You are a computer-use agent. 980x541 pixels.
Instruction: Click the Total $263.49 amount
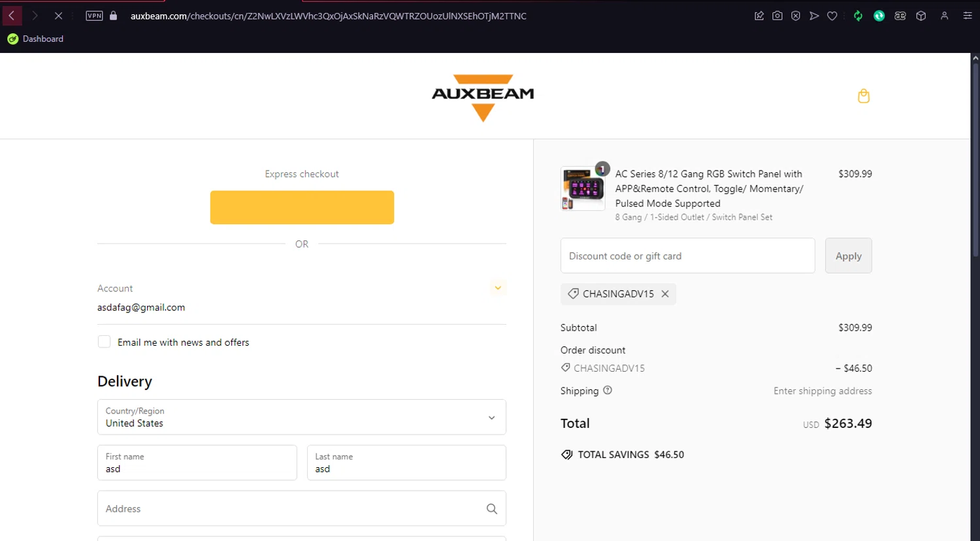[848, 423]
